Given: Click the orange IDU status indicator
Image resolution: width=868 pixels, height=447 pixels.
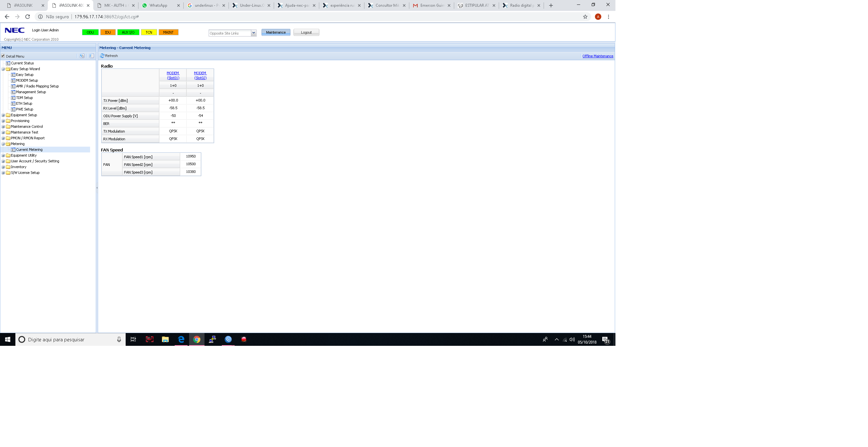Looking at the screenshot, I should pos(108,32).
